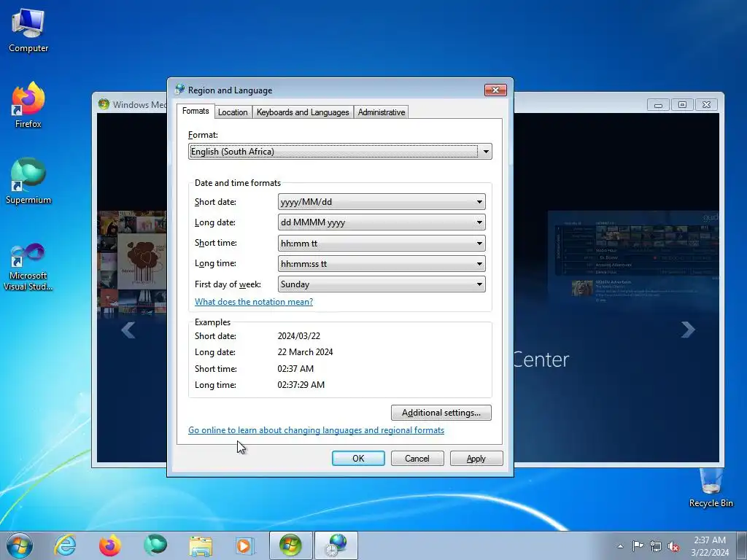Viewport: 747px width, 560px height.
Task: Minimize the Windows Media Center window
Action: click(x=658, y=105)
